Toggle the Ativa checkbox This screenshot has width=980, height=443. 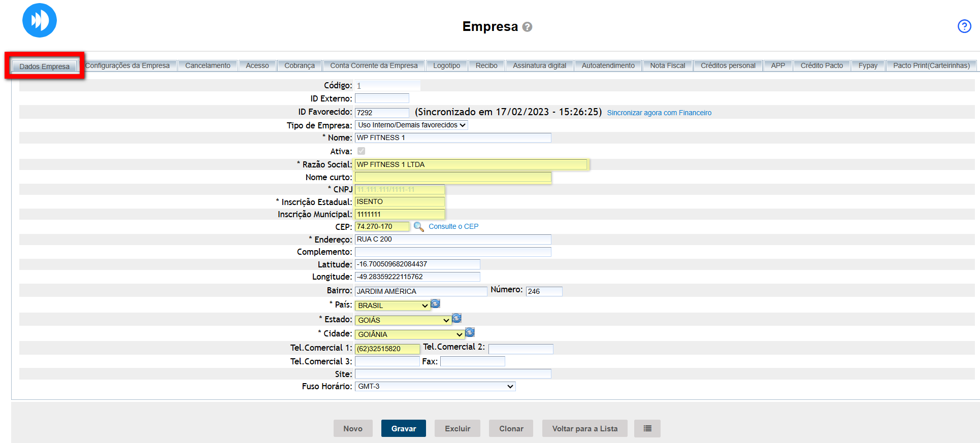361,151
